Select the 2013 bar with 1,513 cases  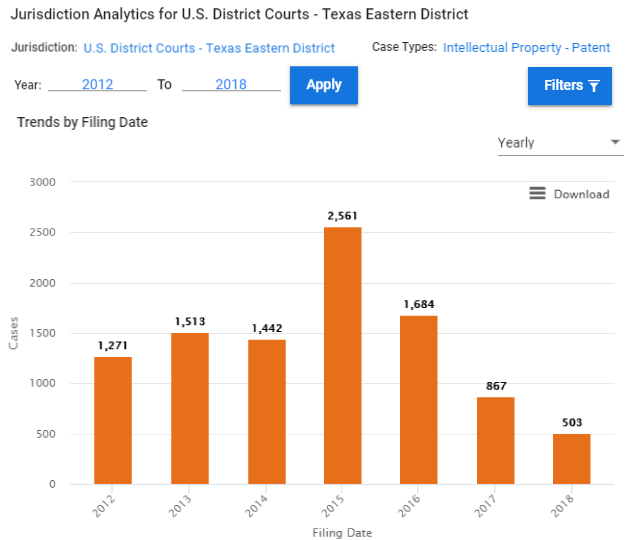point(189,408)
